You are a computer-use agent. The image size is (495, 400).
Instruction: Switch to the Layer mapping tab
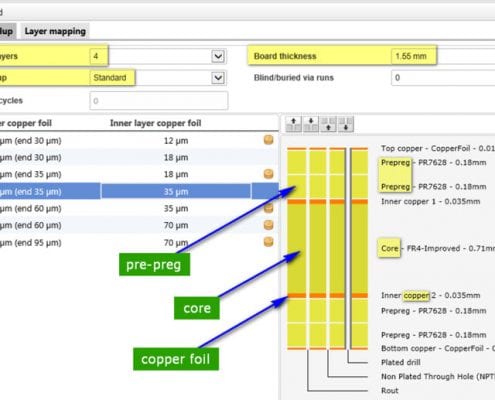coord(55,31)
